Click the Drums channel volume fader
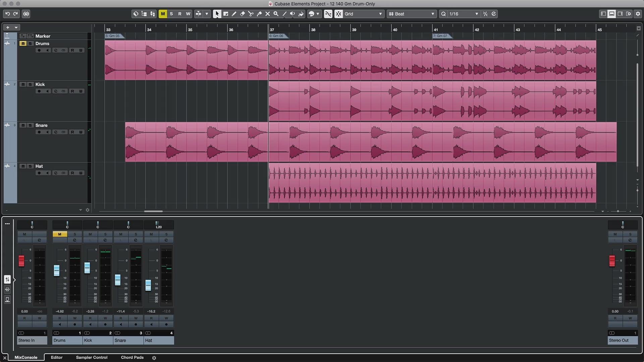This screenshot has width=644, height=362. point(57,270)
